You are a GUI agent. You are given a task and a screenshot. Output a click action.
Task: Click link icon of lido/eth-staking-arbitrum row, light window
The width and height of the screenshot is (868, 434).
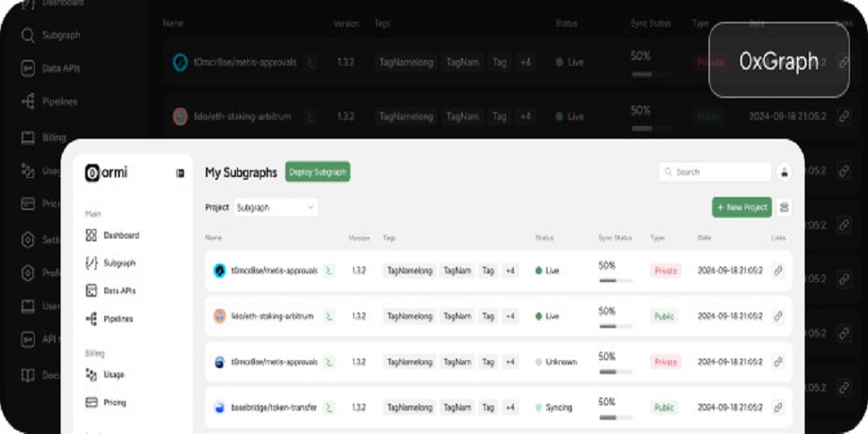pos(778,316)
